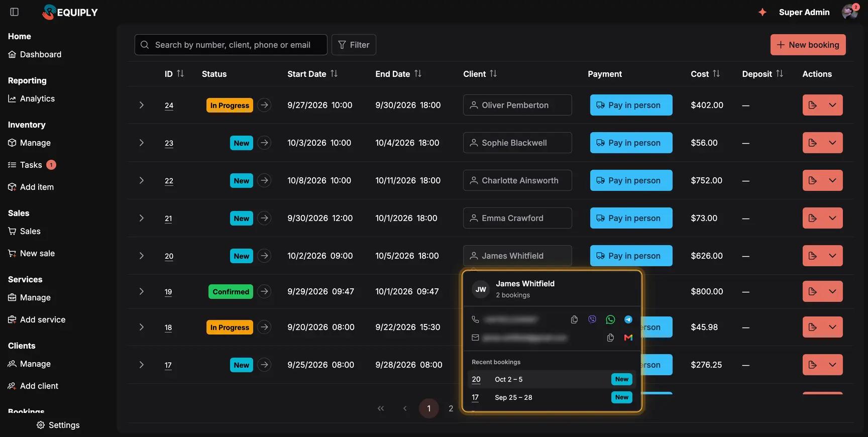Image resolution: width=868 pixels, height=437 pixels.
Task: Open actions dropdown for booking 24
Action: (x=832, y=105)
